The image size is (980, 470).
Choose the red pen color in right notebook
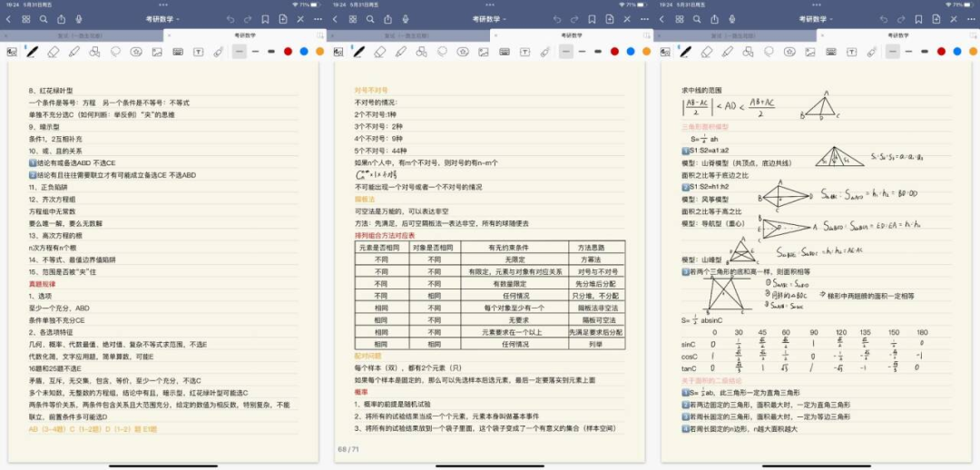(x=941, y=52)
